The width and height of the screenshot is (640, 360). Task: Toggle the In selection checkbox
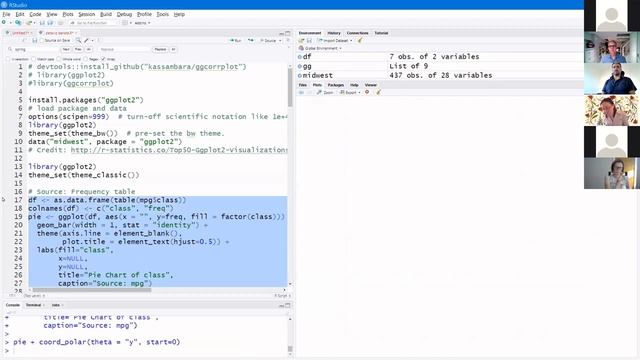(x=9, y=59)
